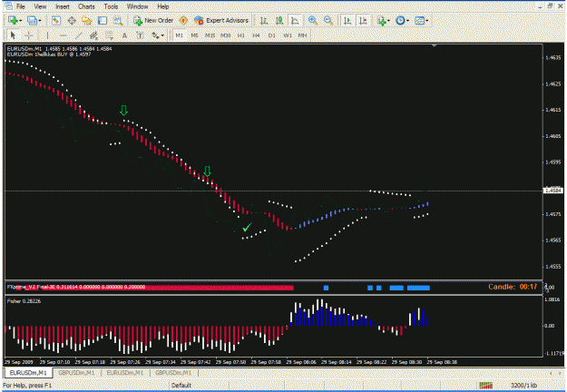Open the New Chart dropdown

[15, 21]
